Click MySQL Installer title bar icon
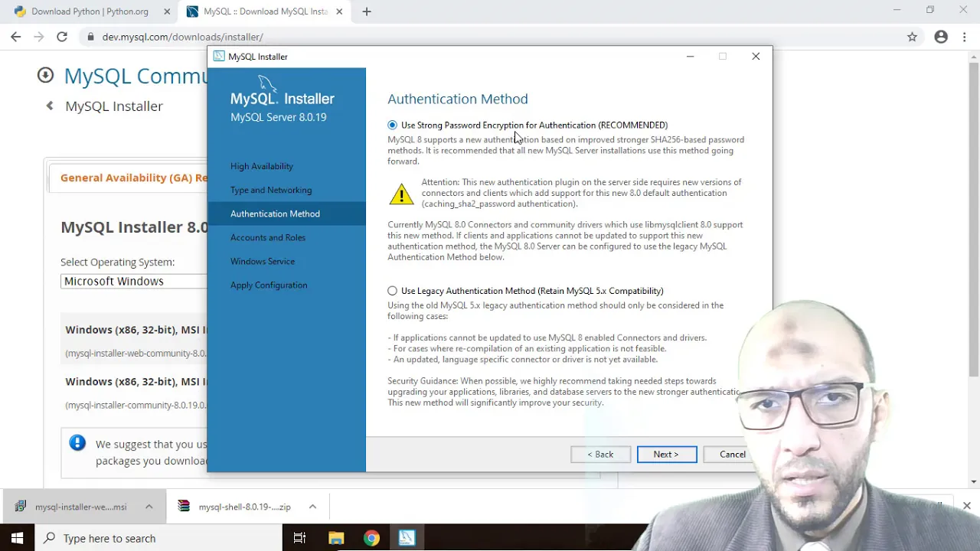The image size is (980, 551). click(x=219, y=56)
